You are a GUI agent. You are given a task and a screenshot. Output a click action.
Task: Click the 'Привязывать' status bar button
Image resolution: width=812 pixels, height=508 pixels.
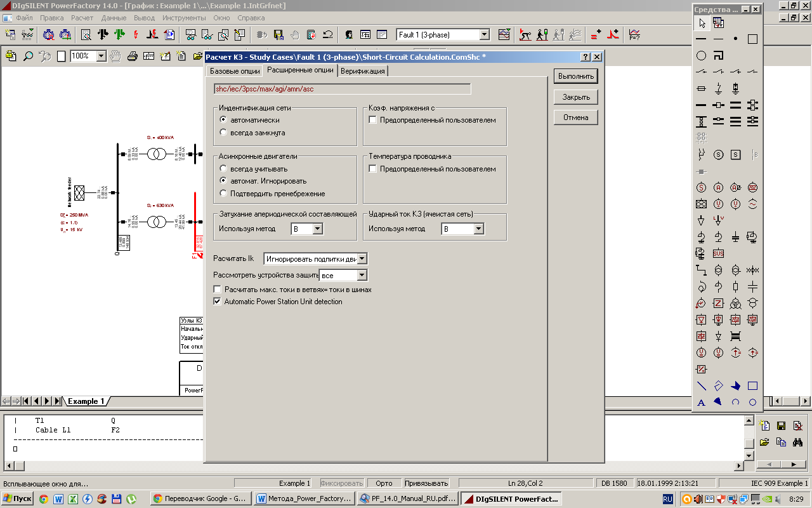(x=426, y=483)
